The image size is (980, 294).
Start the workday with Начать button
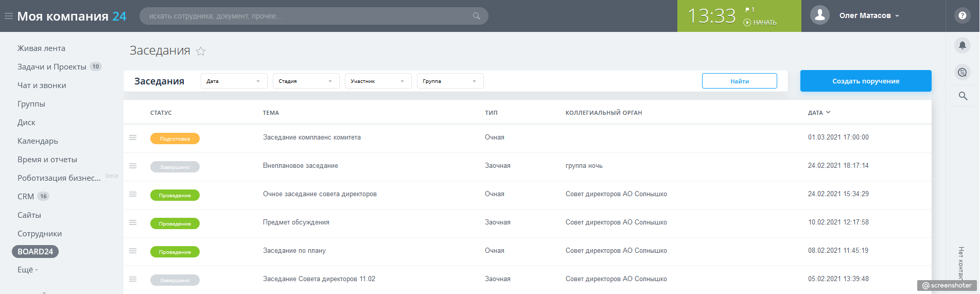tap(760, 23)
